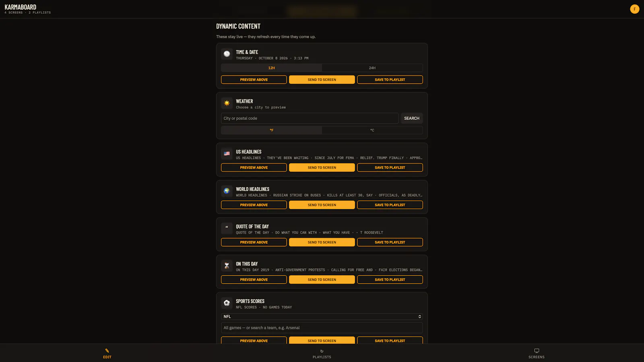
Task: Search for the weather city
Action: [412, 118]
